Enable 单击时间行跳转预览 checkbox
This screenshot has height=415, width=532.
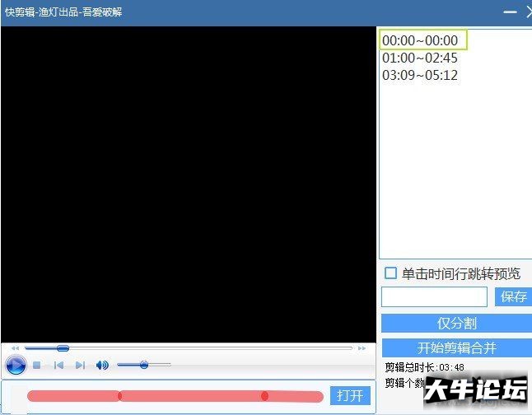[x=390, y=273]
